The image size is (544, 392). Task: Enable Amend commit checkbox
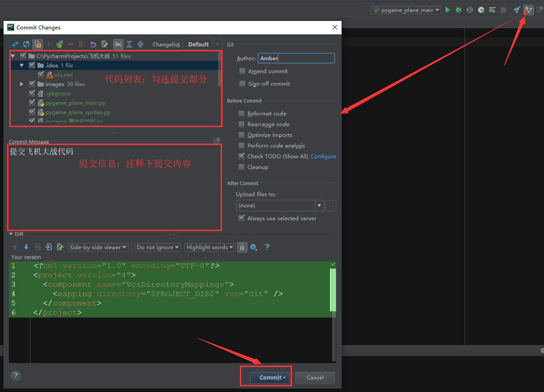pyautogui.click(x=242, y=71)
